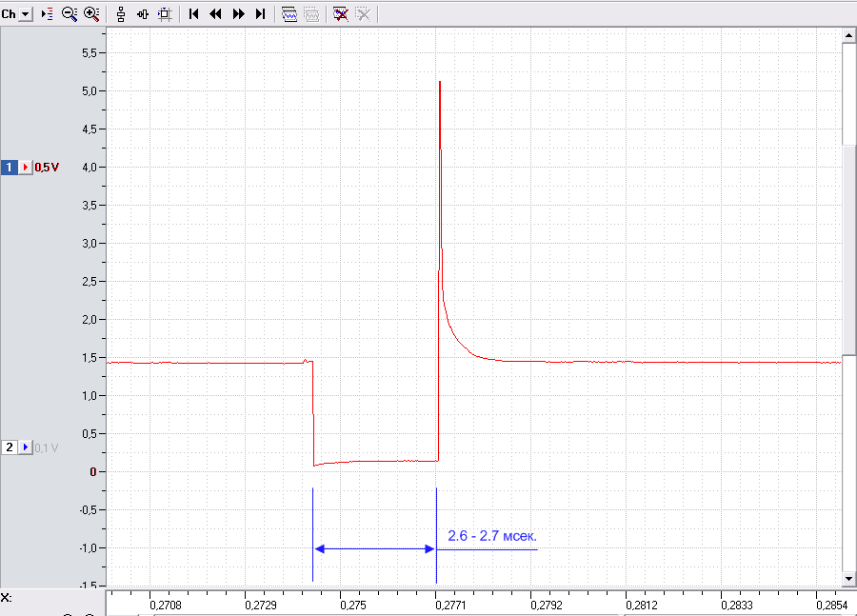Click the greyed-out waveform window icon
Image resolution: width=857 pixels, height=616 pixels.
311,14
